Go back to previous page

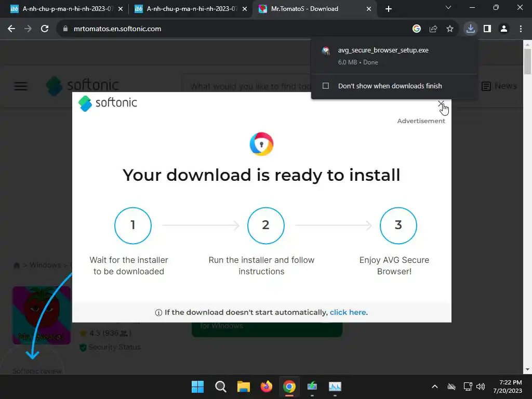[11, 29]
